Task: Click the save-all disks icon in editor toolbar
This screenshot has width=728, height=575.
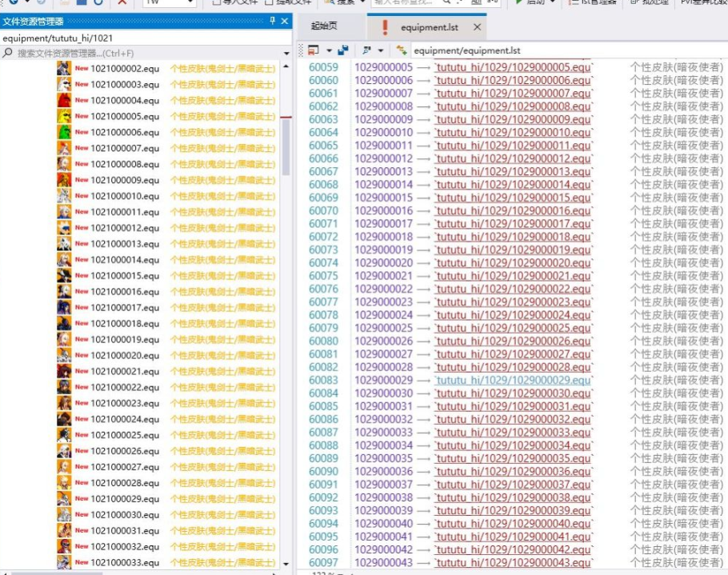Action: (342, 50)
